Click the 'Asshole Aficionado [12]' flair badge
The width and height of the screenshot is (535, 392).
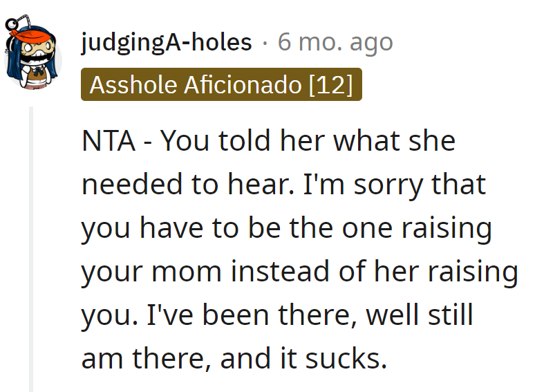(221, 84)
